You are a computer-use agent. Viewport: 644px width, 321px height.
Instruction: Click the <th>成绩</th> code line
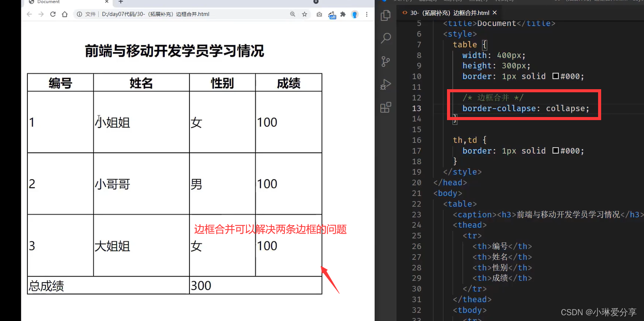(502, 278)
